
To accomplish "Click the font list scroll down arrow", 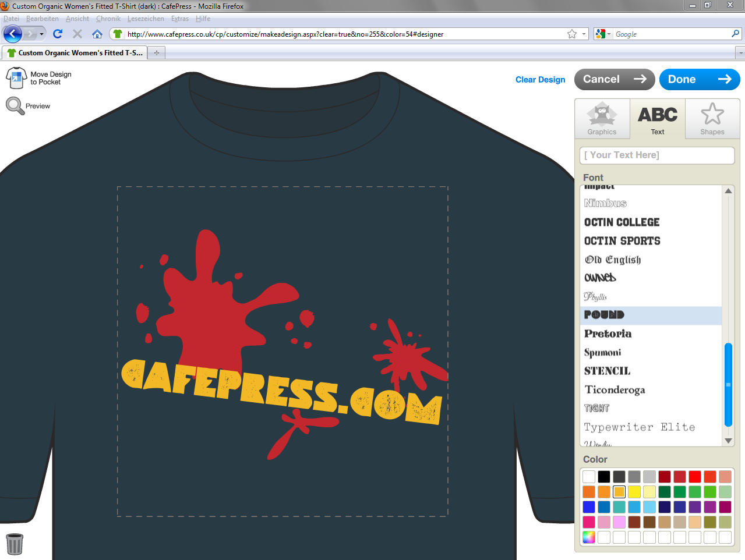I will (728, 441).
